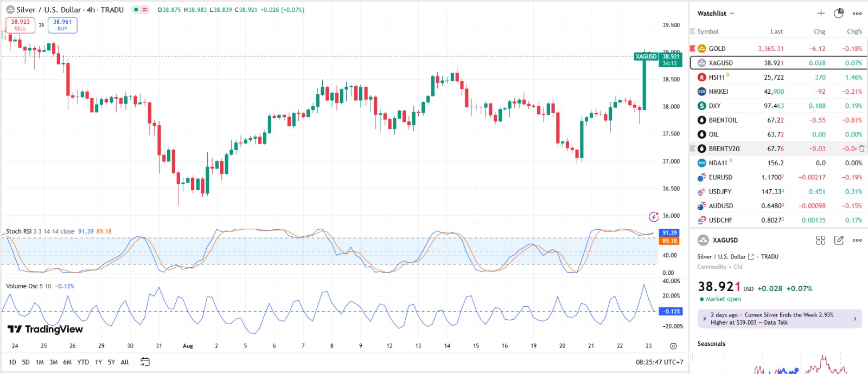Open chart settings gear on time axis

coord(673,346)
